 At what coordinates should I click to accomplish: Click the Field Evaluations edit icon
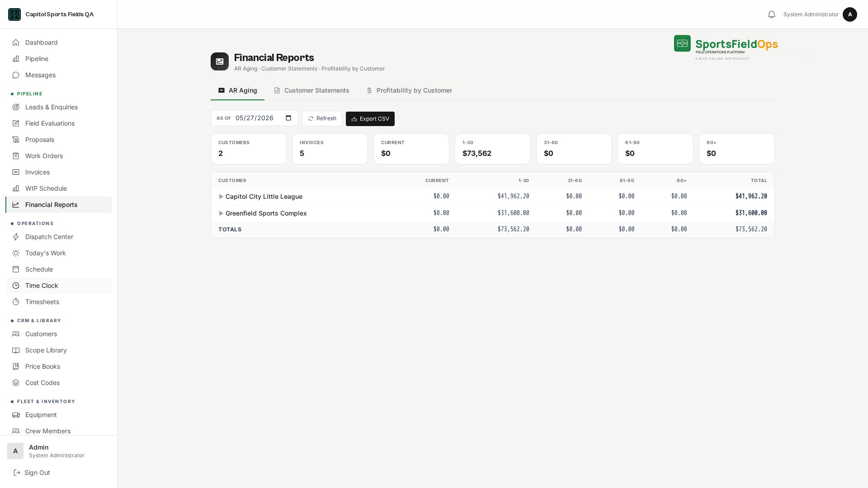click(x=16, y=123)
